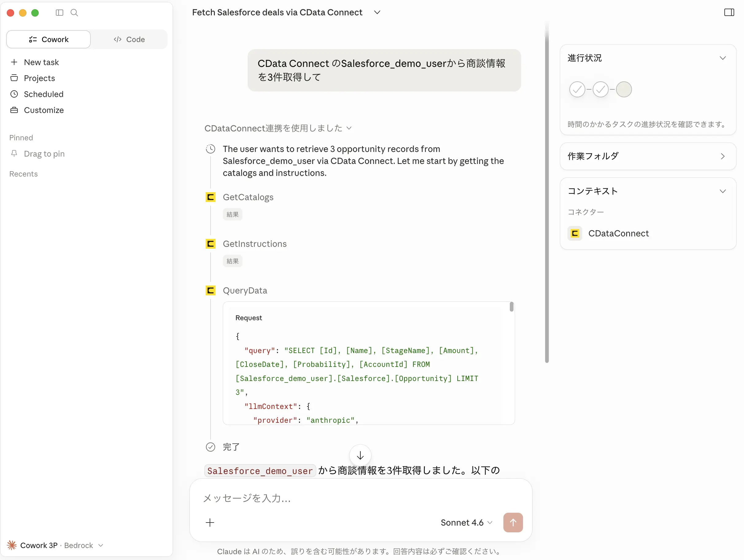Click the Fetch Salesforce deals title text
The width and height of the screenshot is (744, 560).
click(277, 13)
